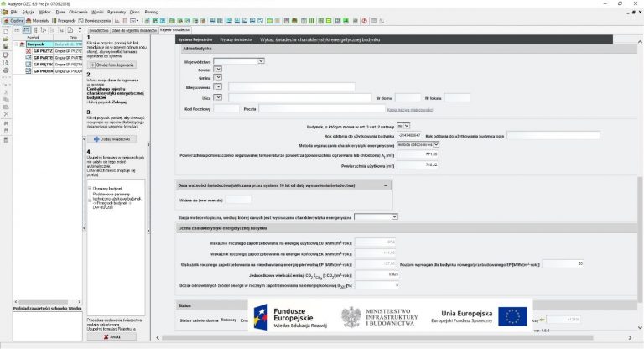644x349 pixels.
Task: Click the new file icon in left sidebar
Action: coord(6,32)
